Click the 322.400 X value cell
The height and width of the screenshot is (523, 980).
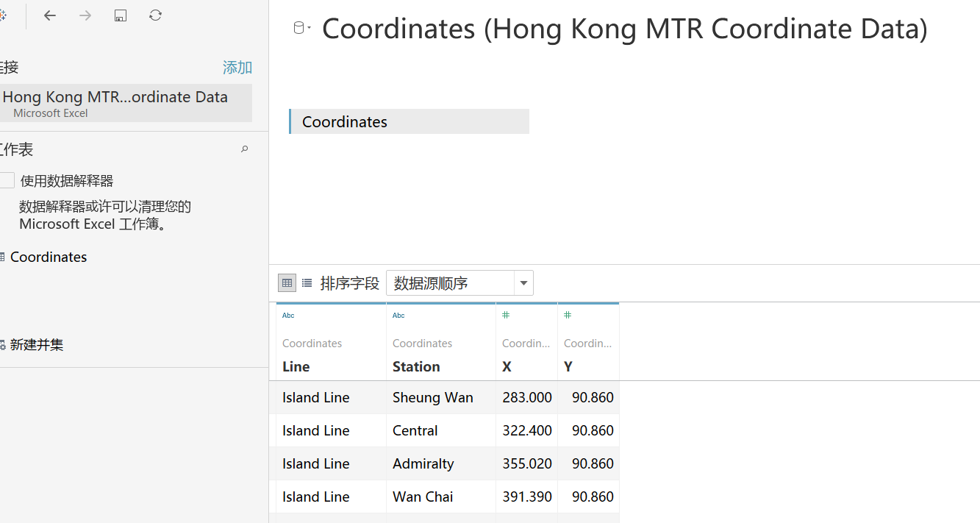527,430
